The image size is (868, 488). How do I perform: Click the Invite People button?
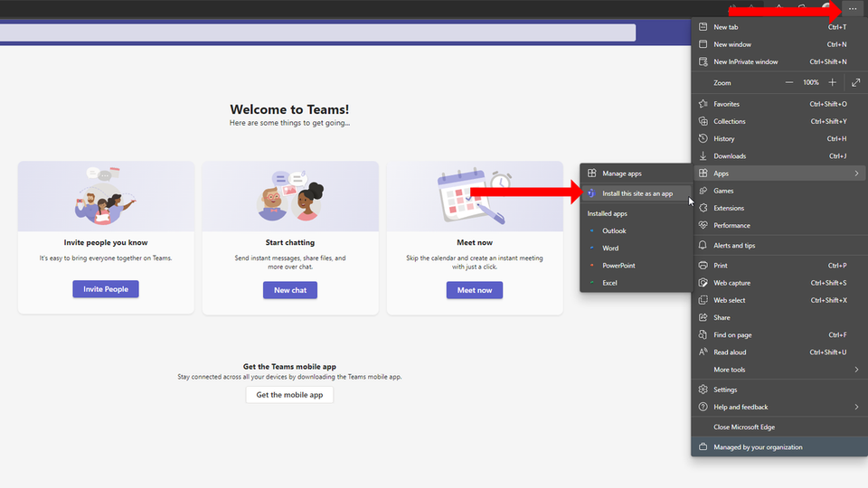(x=106, y=289)
